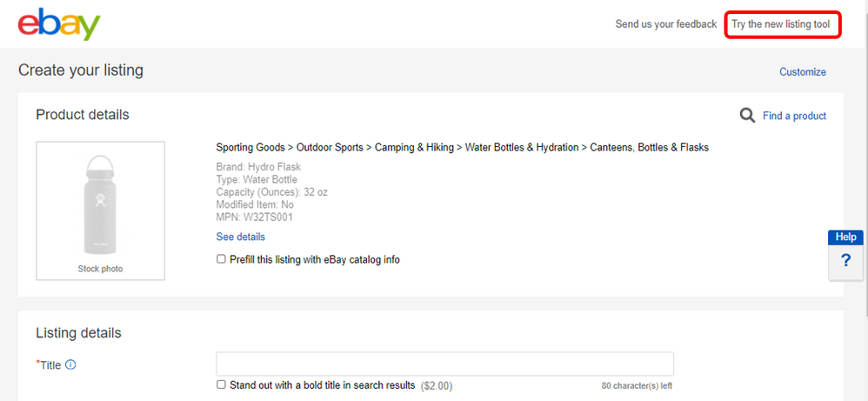Select Camping & Hiking in the category path

click(414, 148)
